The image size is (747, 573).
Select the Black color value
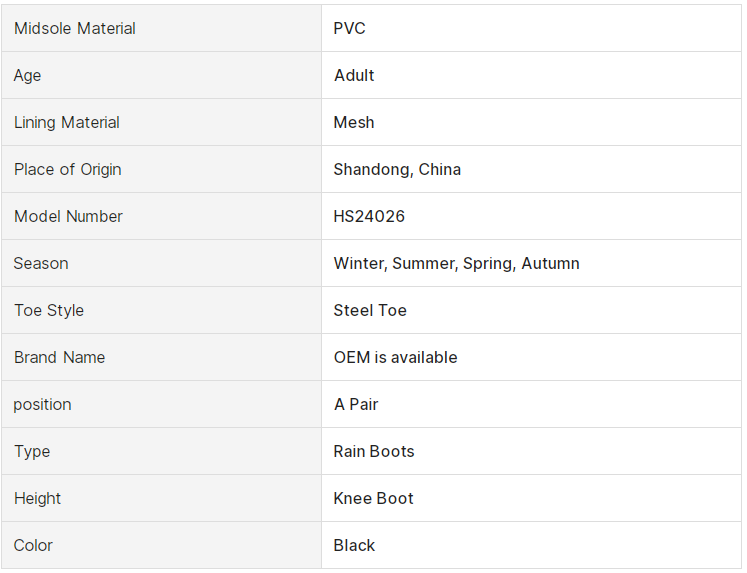coord(354,545)
